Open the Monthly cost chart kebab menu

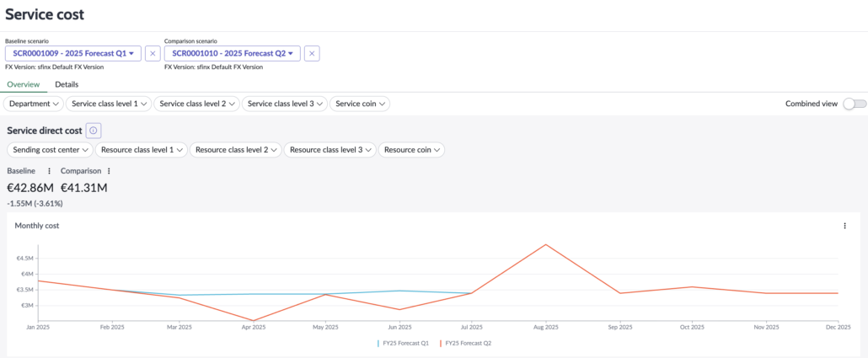844,226
